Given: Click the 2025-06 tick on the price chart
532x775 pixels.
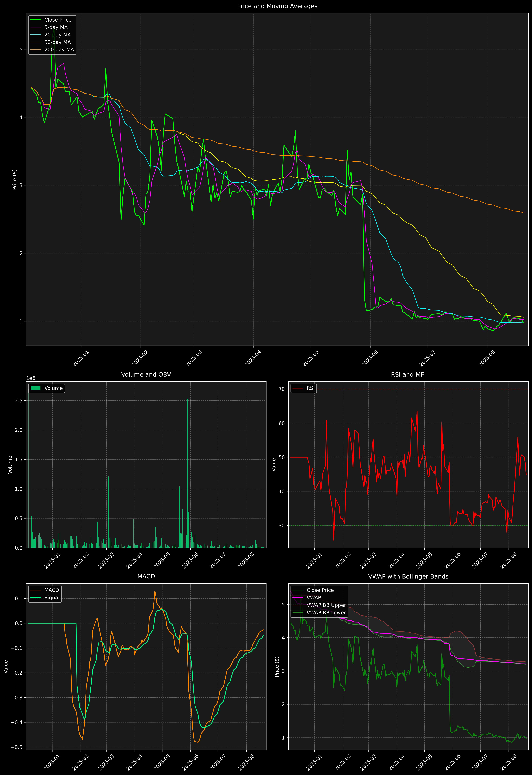Looking at the screenshot, I should [369, 358].
